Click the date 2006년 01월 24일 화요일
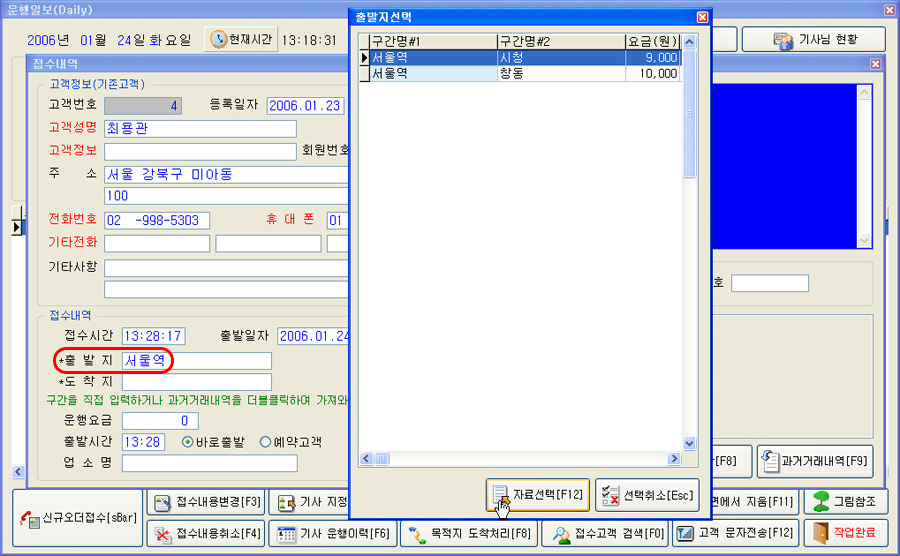Screen dimensions: 900x556 pyautogui.click(x=109, y=40)
